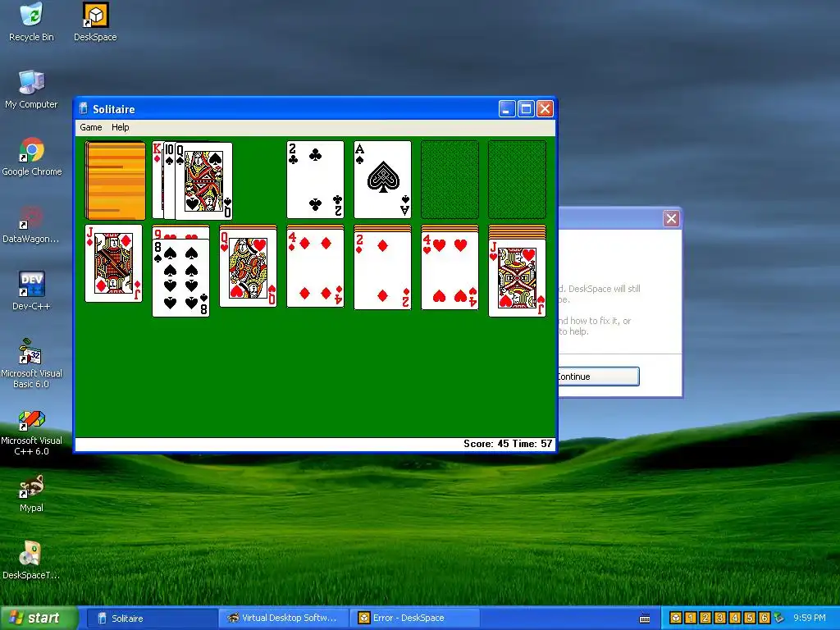840x630 pixels.
Task: Click the Solitaire title bar app icon
Action: pyautogui.click(x=84, y=109)
